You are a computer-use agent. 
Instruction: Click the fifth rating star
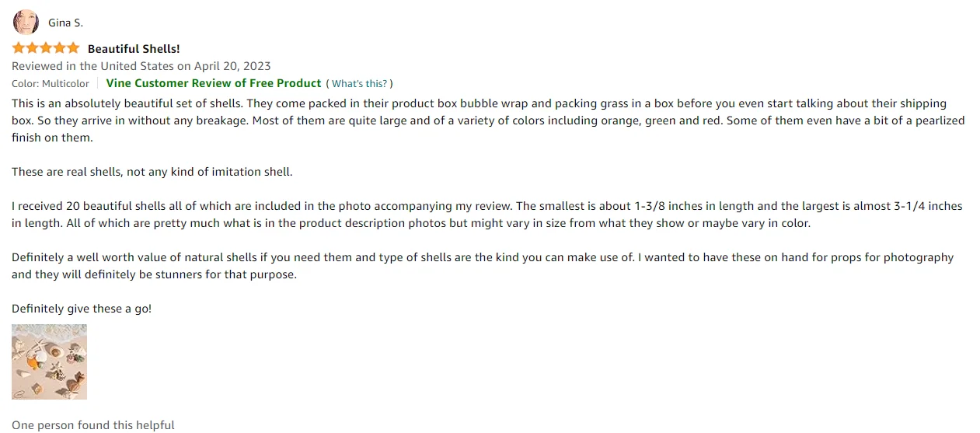coord(73,48)
